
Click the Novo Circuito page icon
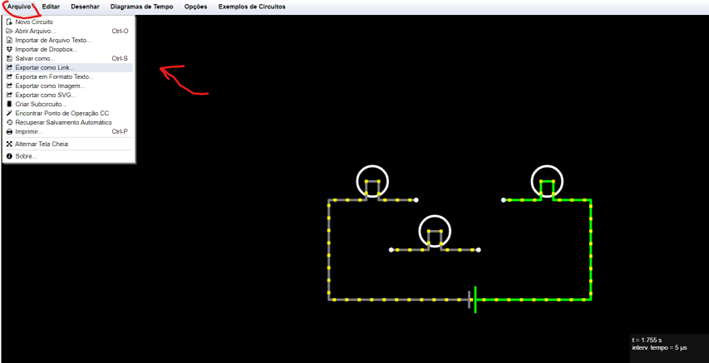click(9, 22)
